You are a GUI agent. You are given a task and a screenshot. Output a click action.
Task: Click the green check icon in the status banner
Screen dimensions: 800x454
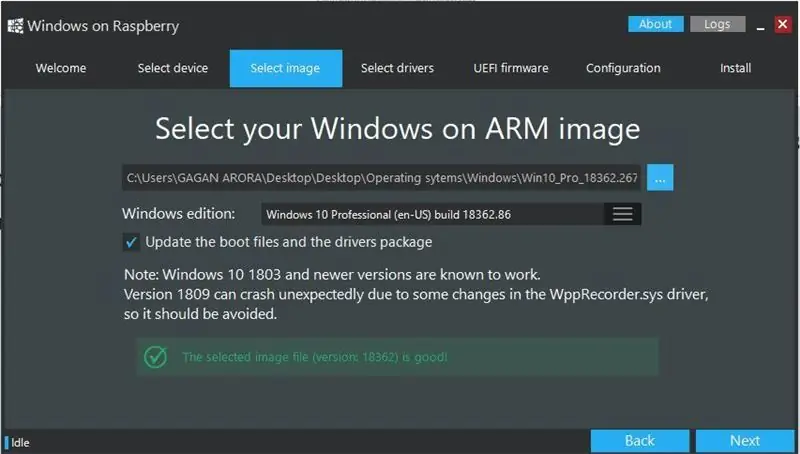pos(155,357)
